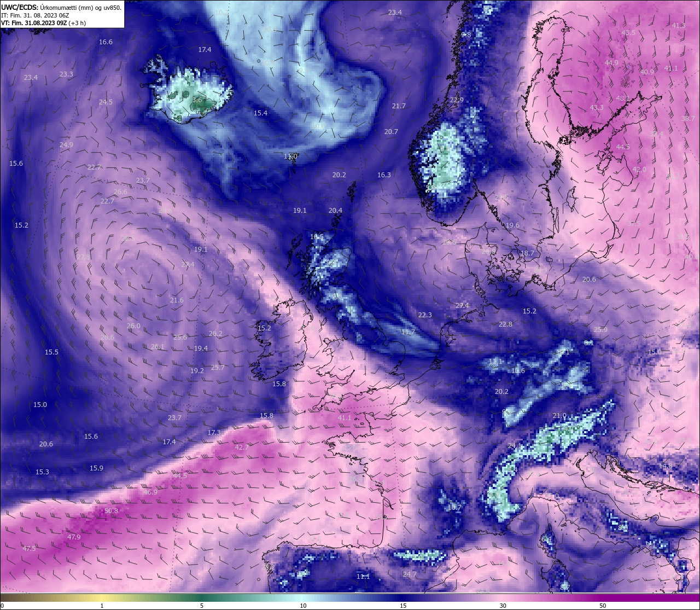Click the 26.2 value west of Ireland
700x610 pixels.
[215, 334]
